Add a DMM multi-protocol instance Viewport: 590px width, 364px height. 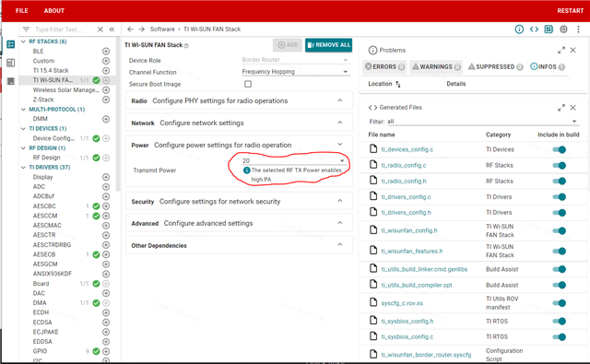(106, 119)
